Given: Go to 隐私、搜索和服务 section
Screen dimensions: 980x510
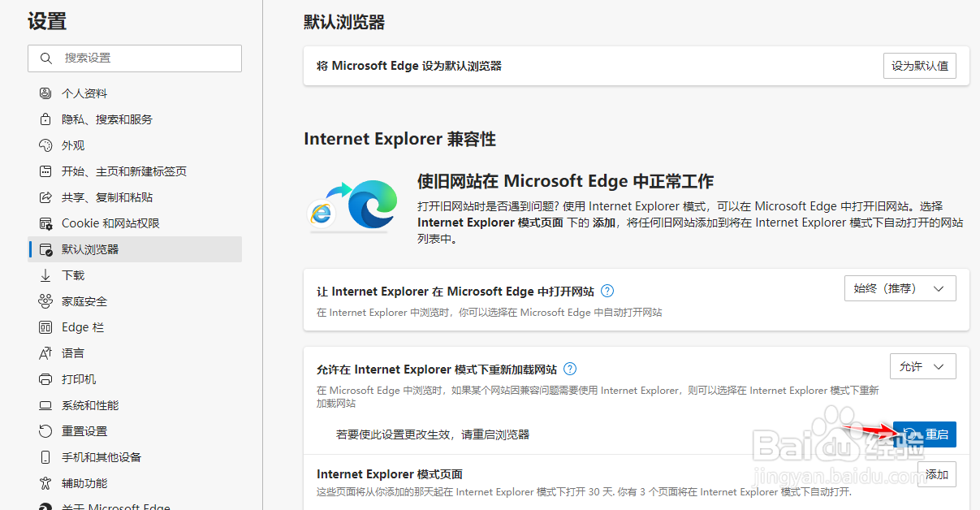Looking at the screenshot, I should coord(135,119).
